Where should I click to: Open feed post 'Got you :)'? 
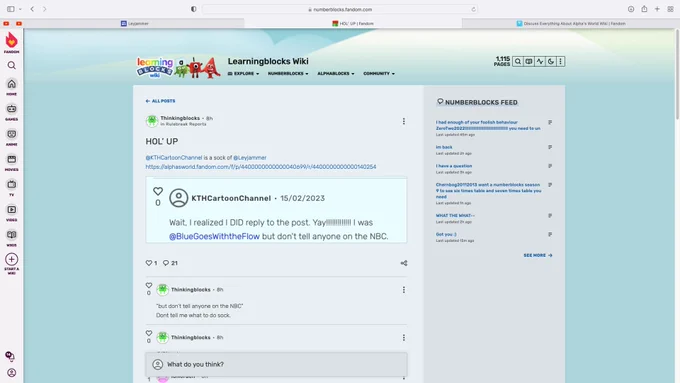[x=446, y=234]
